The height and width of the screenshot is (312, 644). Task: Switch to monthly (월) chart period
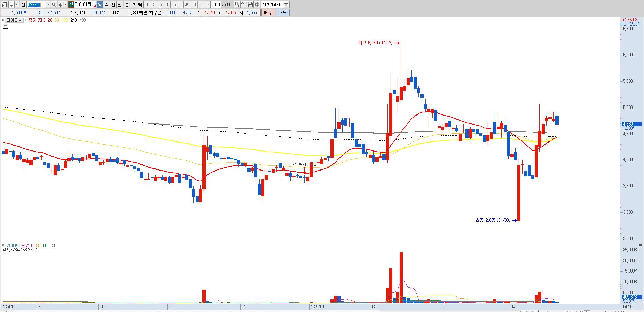pyautogui.click(x=113, y=4)
